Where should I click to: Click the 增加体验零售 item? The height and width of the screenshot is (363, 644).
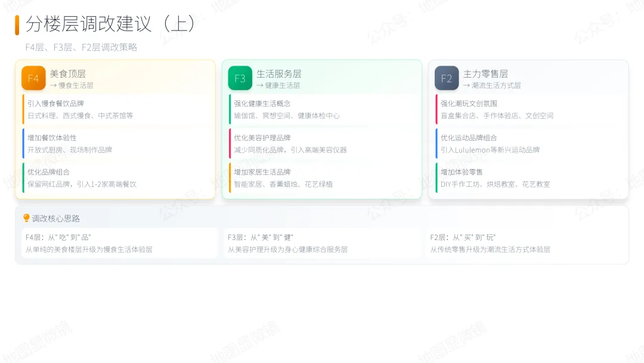pyautogui.click(x=462, y=172)
